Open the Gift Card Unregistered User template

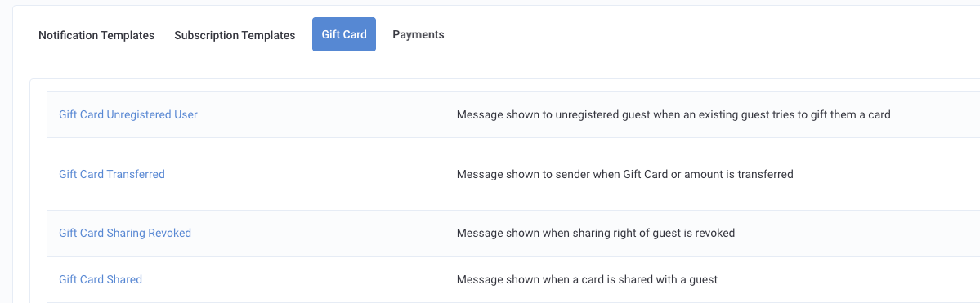click(128, 114)
